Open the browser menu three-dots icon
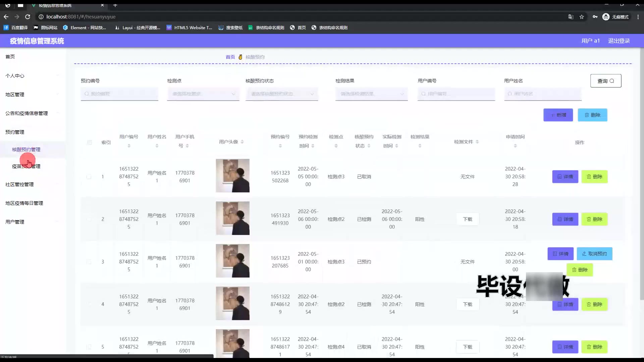Viewport: 644px width, 362px height. (638, 17)
